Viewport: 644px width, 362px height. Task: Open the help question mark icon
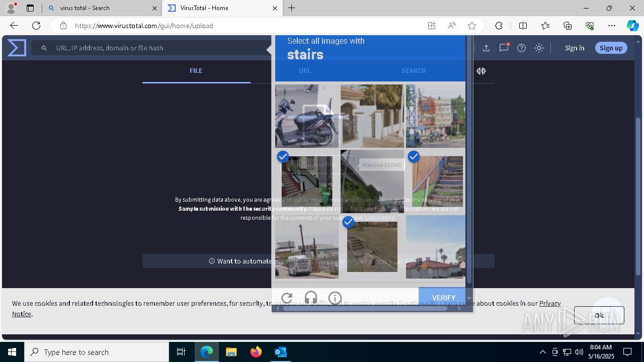pyautogui.click(x=521, y=48)
